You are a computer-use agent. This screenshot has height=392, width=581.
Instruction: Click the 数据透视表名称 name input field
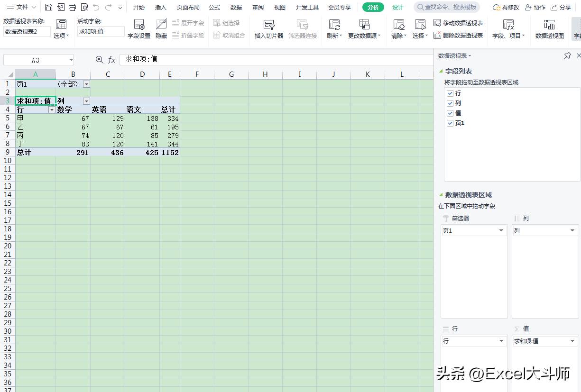click(27, 31)
